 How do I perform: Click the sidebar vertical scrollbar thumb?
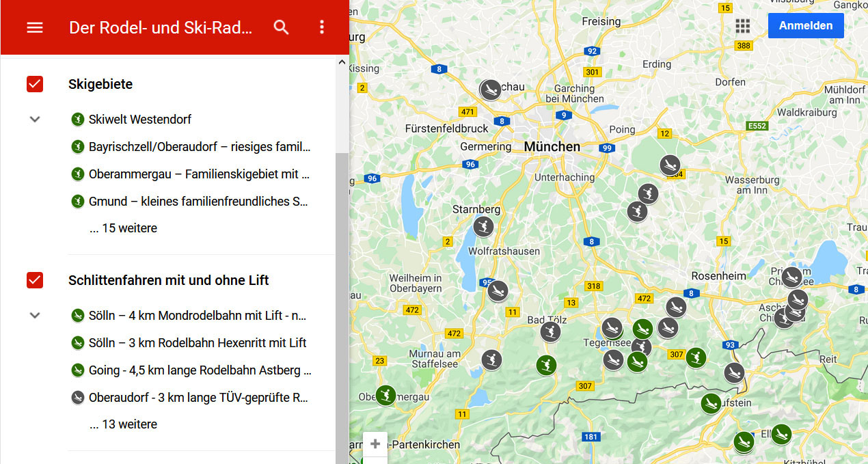coord(342,309)
